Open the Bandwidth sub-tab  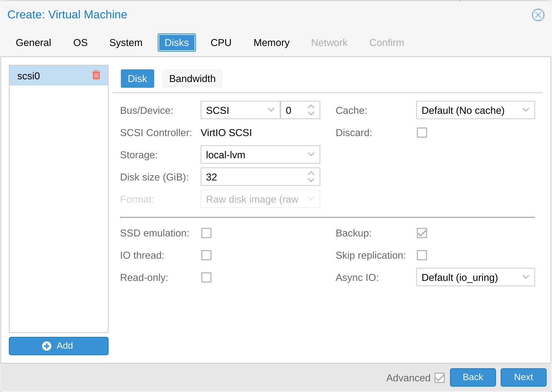point(192,79)
